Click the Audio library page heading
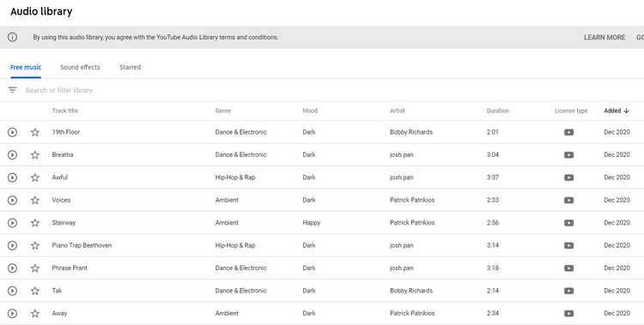 pyautogui.click(x=41, y=11)
